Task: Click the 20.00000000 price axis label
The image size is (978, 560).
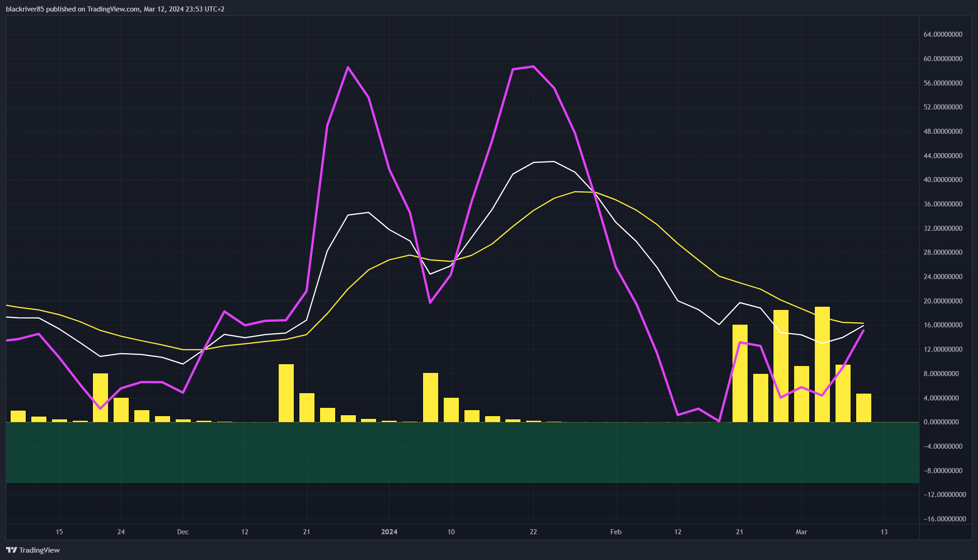Action: pyautogui.click(x=943, y=301)
